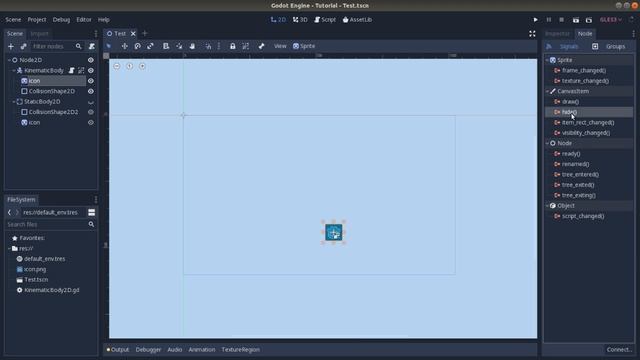The image size is (640, 360).
Task: Attach script icon beside node filter
Action: click(92, 47)
